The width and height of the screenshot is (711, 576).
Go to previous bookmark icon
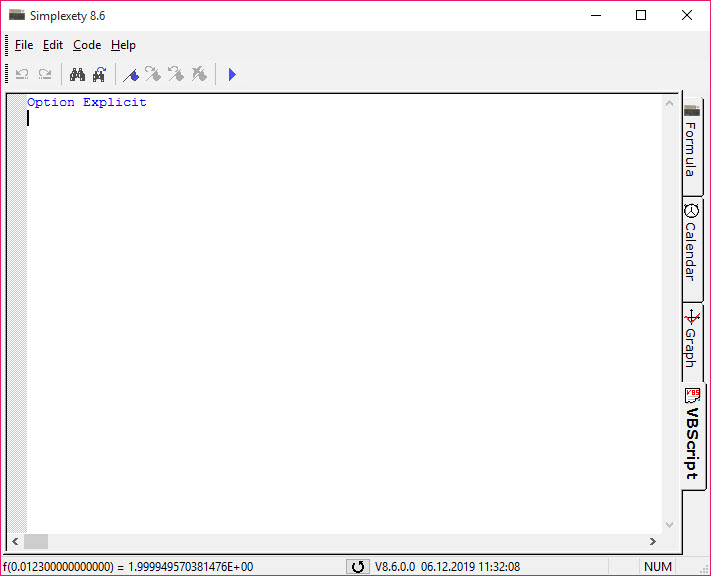(x=176, y=74)
